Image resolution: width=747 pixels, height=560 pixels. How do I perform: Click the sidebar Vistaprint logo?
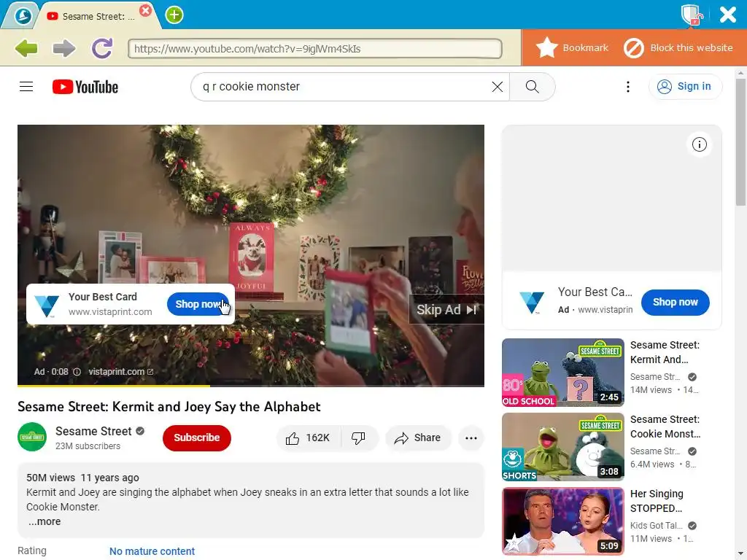tap(532, 303)
